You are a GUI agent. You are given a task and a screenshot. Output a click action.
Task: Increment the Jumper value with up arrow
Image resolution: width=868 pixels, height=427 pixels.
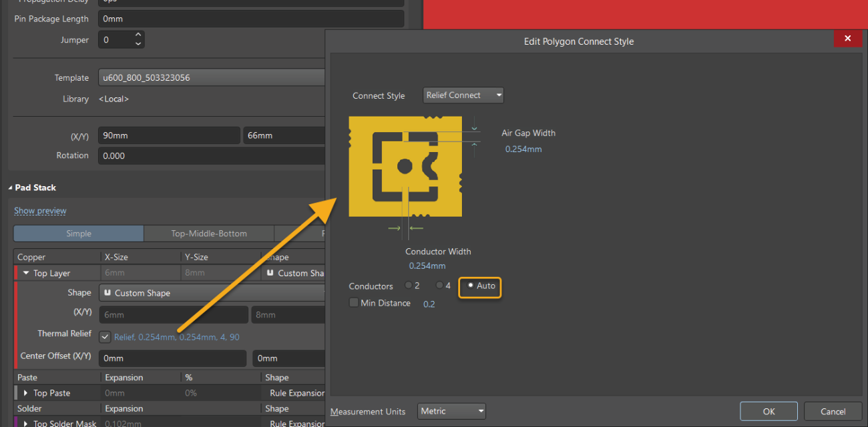point(138,35)
